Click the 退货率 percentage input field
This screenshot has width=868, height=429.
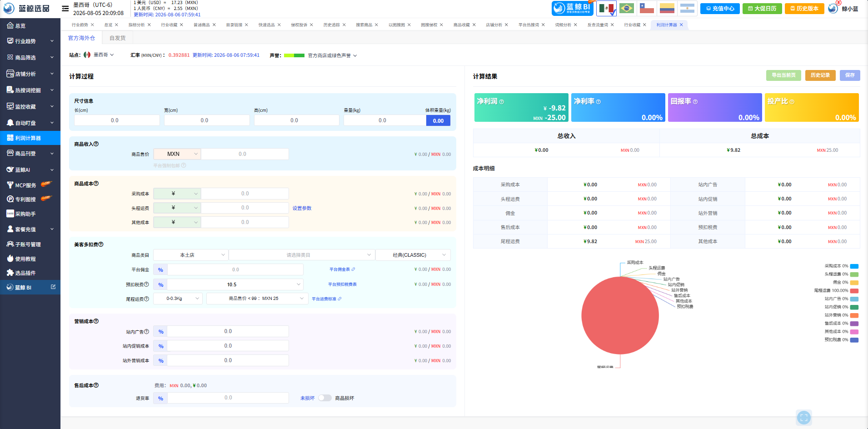tap(228, 398)
